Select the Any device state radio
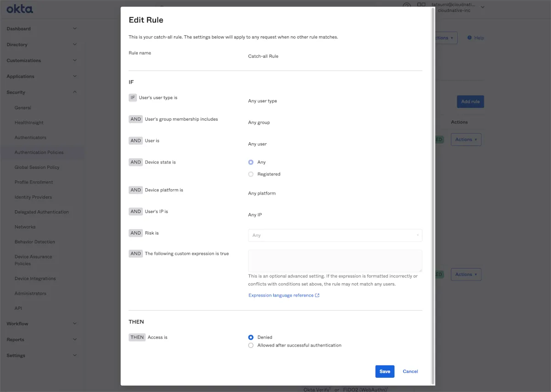This screenshot has height=392, width=551. (251, 162)
